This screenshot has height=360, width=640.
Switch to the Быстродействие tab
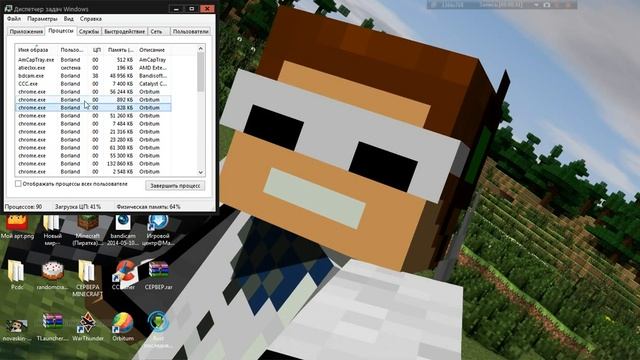click(x=124, y=31)
